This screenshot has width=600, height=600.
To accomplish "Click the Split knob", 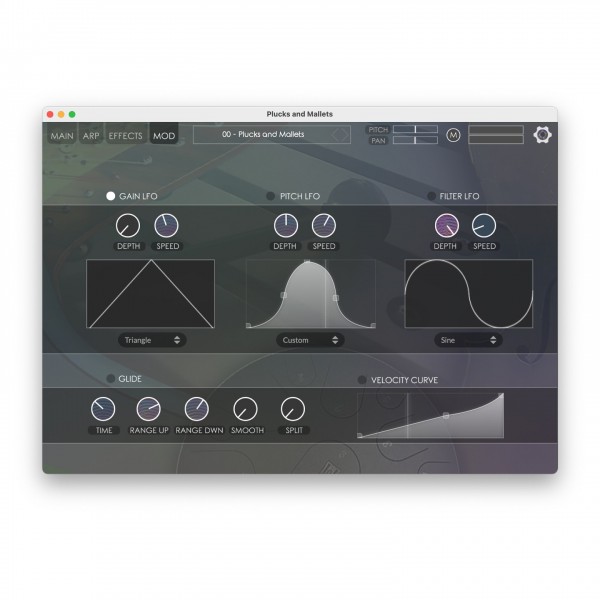I will [293, 409].
